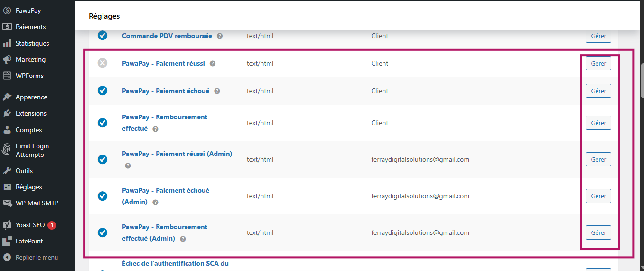Click the Apparence paintbrush icon
This screenshot has height=271, width=644.
[x=7, y=97]
